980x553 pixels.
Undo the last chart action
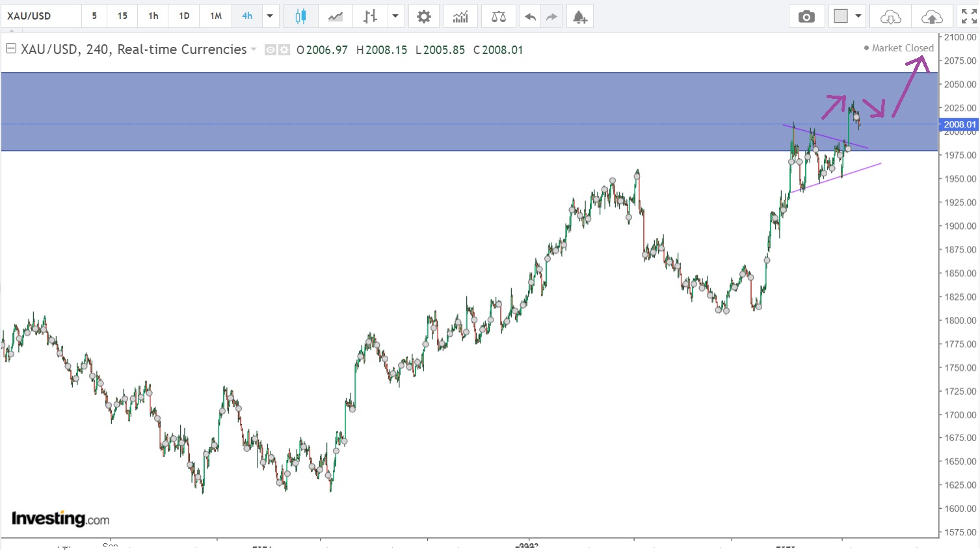coord(531,16)
